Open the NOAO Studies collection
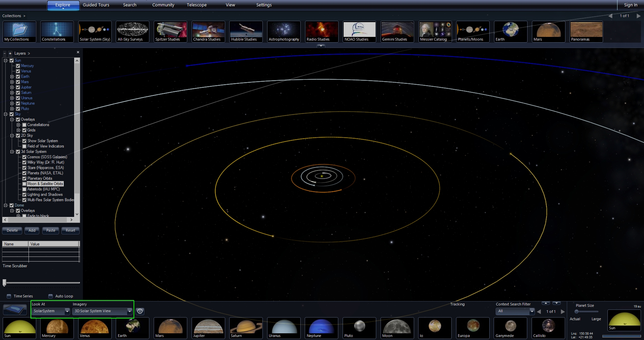The width and height of the screenshot is (644, 340). tap(360, 32)
